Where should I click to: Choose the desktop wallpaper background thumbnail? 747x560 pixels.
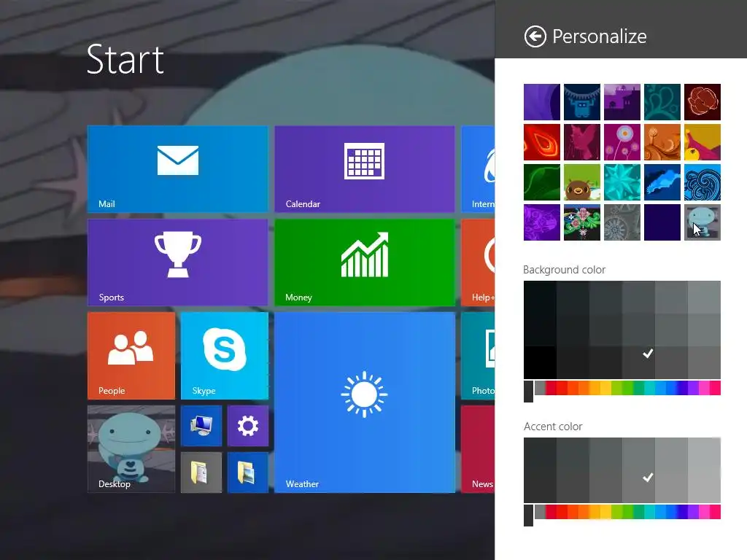pos(703,222)
